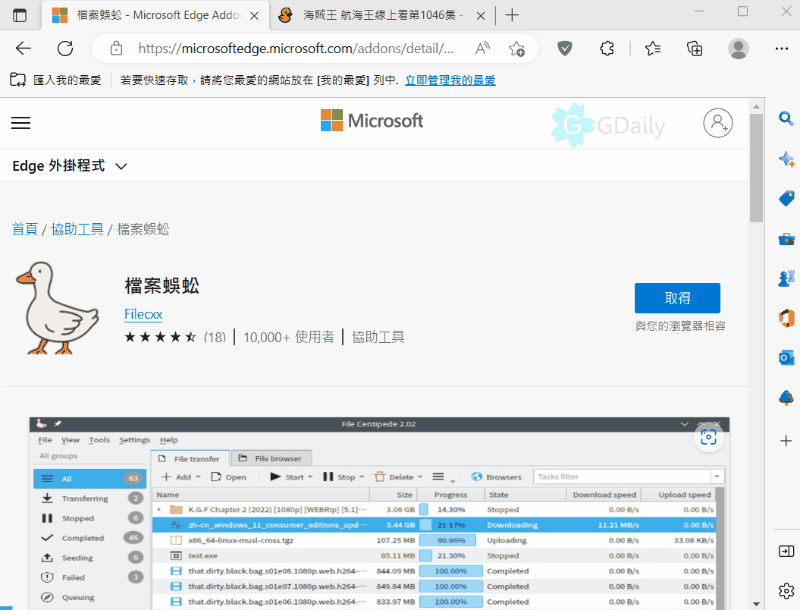View site information lock icon
The height and width of the screenshot is (610, 800).
click(x=116, y=48)
